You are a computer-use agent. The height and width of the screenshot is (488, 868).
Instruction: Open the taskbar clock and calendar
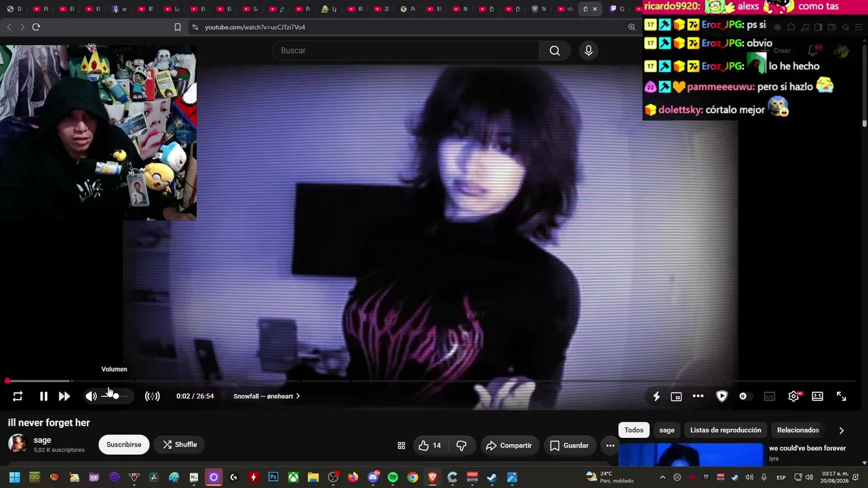[835, 477]
